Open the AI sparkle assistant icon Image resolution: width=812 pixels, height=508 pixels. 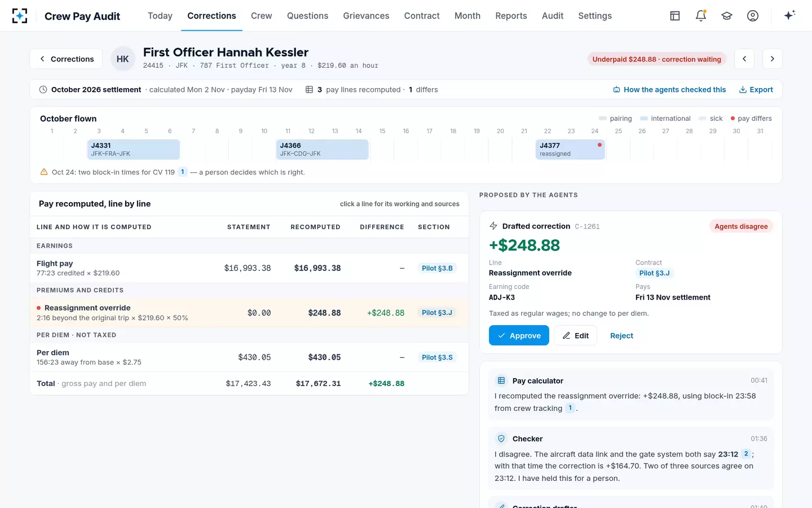click(789, 15)
